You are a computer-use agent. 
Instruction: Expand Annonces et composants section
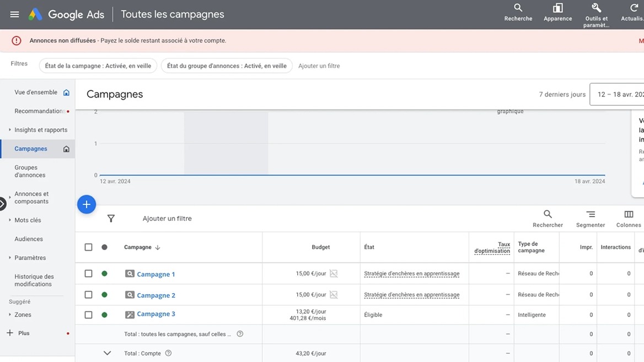10,197
